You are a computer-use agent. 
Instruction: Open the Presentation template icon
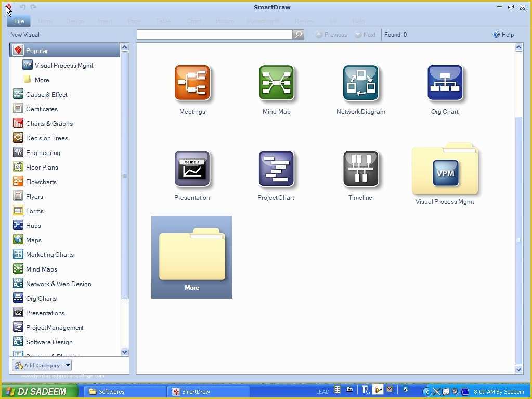192,169
